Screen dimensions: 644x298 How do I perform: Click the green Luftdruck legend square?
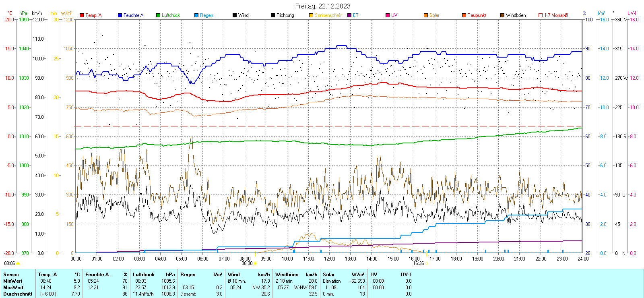158,15
